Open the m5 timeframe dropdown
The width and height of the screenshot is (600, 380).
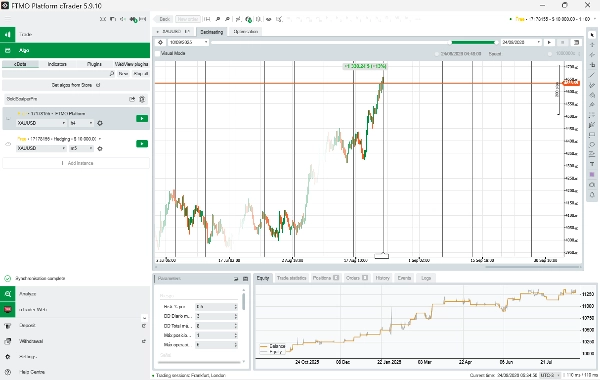(81, 148)
